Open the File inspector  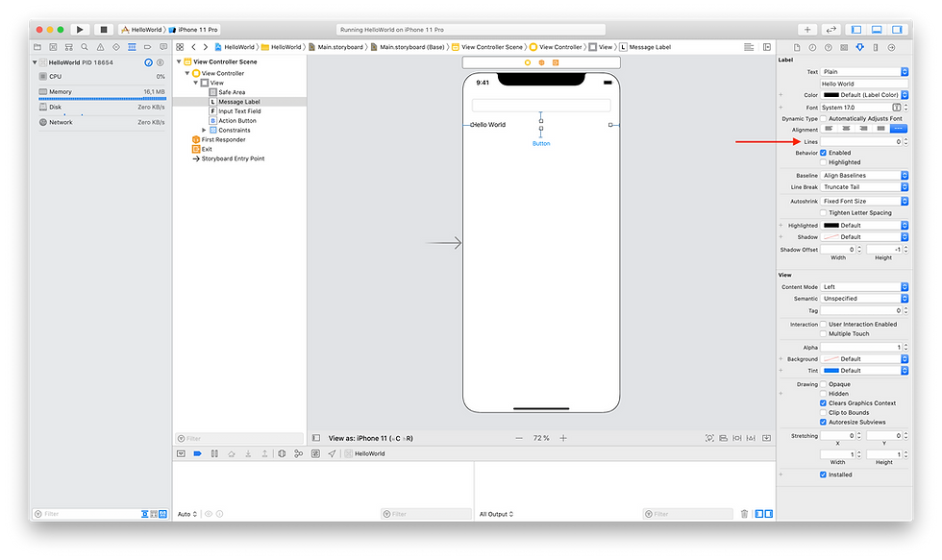coord(797,47)
